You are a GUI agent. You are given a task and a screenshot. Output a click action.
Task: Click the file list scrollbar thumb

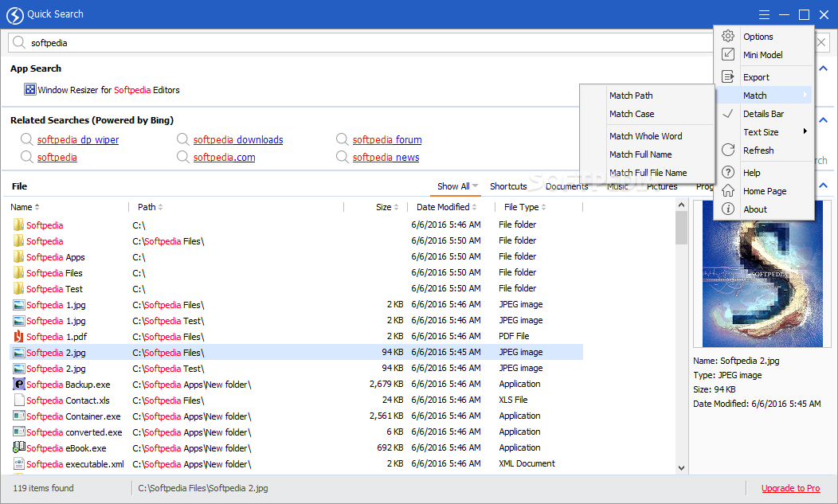click(681, 227)
